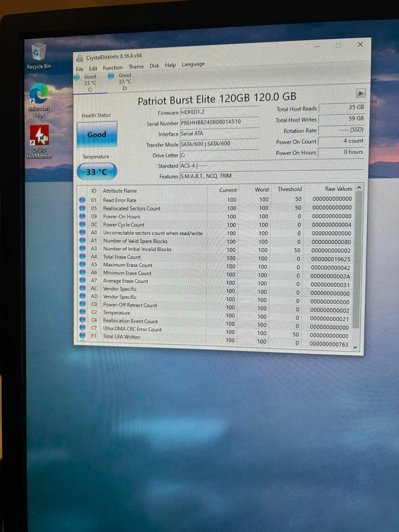
Task: Click status circle for Uncorrectable sectors count row
Action: (x=82, y=232)
